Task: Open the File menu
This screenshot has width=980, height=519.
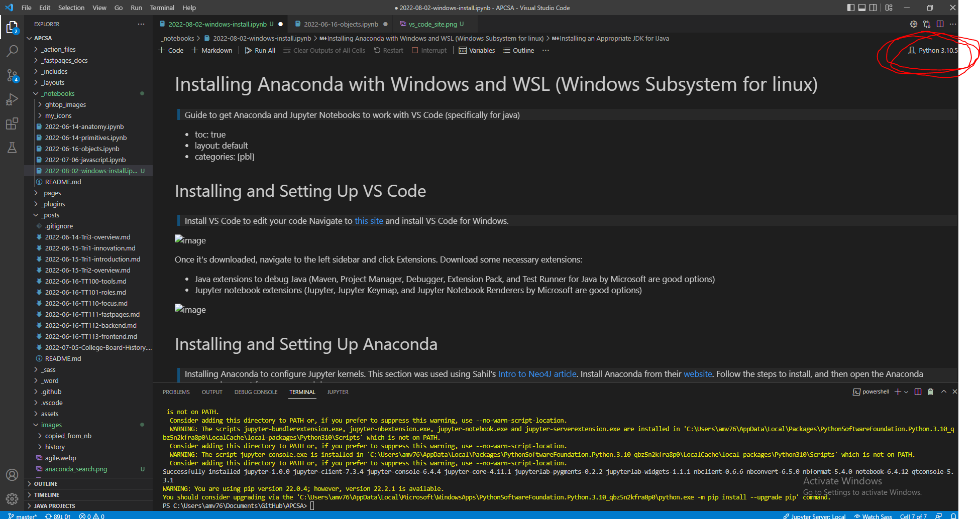Action: point(26,8)
